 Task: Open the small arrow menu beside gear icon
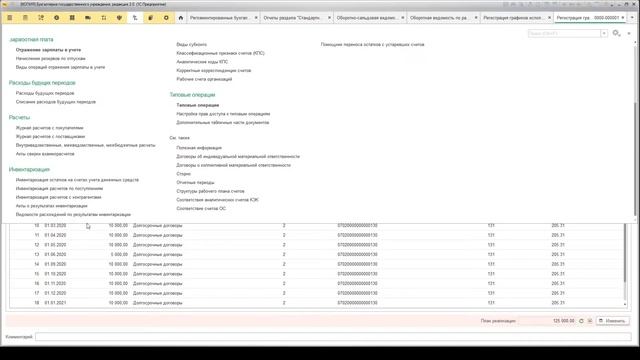coord(629,33)
